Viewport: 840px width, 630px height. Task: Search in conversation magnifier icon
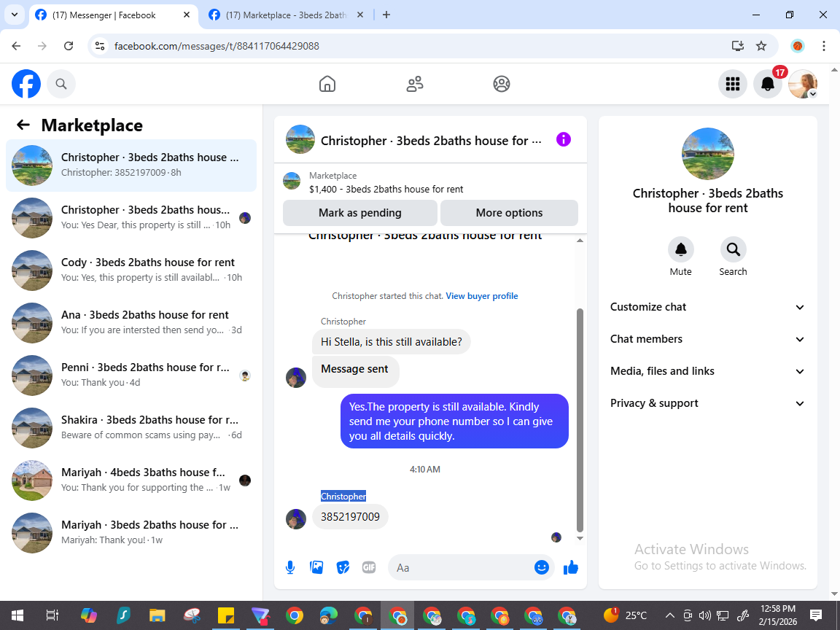tap(733, 249)
